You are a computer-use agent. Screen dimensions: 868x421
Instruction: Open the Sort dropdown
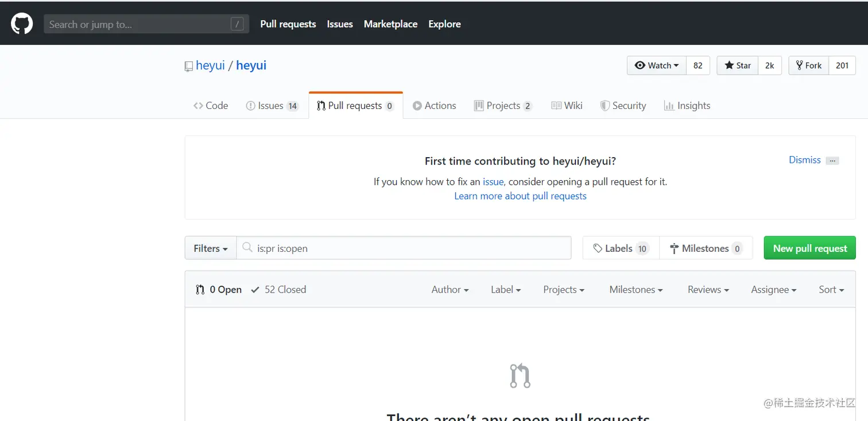point(831,290)
